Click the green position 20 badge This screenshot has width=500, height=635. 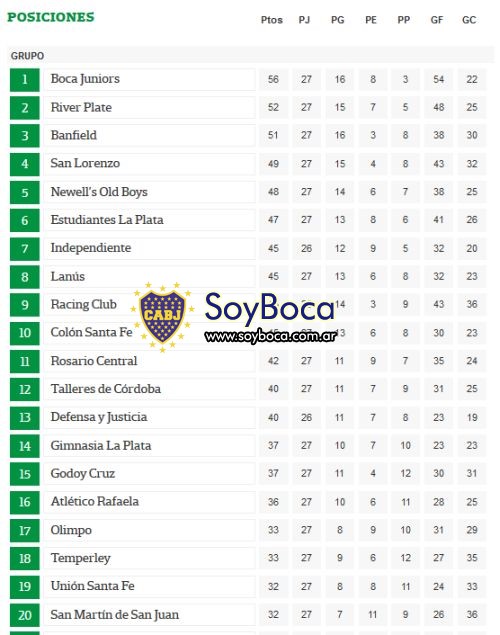[25, 615]
